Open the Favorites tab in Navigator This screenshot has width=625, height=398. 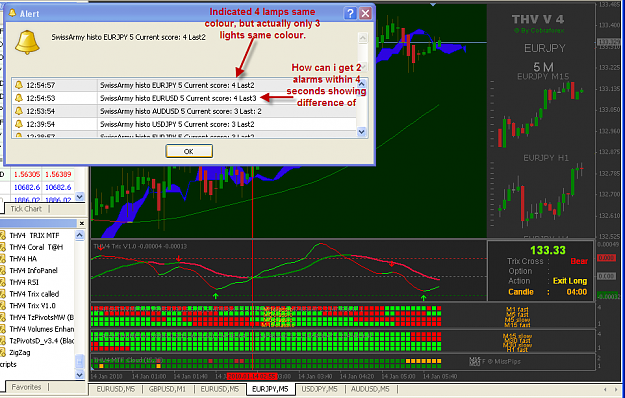[26, 387]
